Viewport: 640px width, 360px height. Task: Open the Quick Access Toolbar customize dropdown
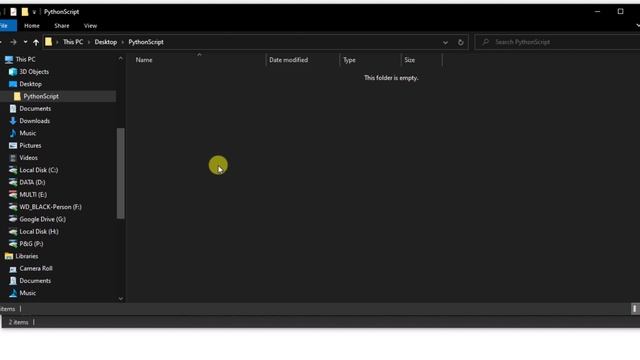click(34, 12)
